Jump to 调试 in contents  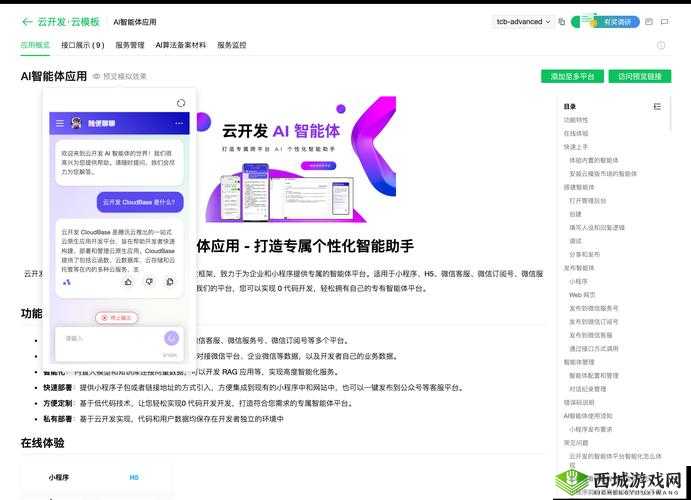575,241
